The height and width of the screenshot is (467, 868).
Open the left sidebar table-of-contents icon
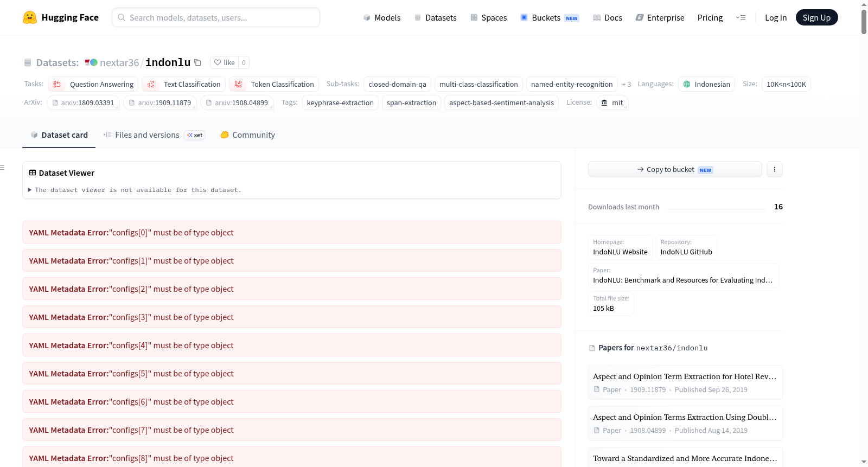pyautogui.click(x=3, y=168)
